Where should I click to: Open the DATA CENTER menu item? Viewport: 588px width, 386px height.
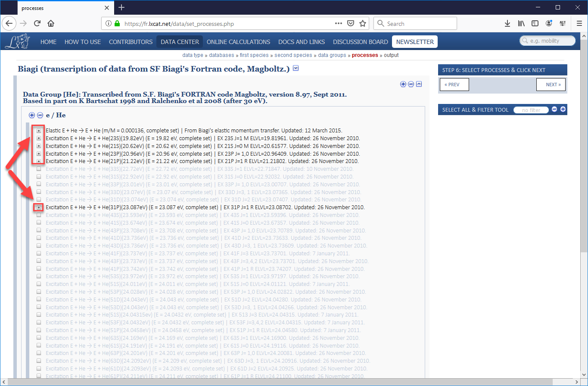180,42
